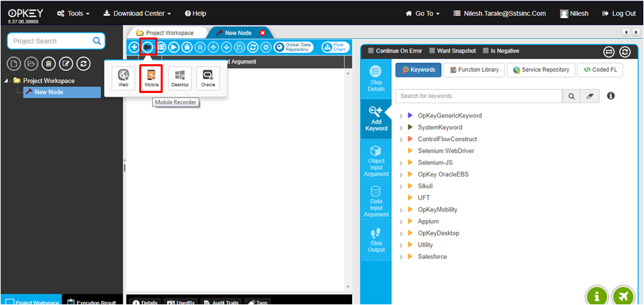Click the move up arrow icon
Viewport: 644px width, 305px height.
point(213,47)
